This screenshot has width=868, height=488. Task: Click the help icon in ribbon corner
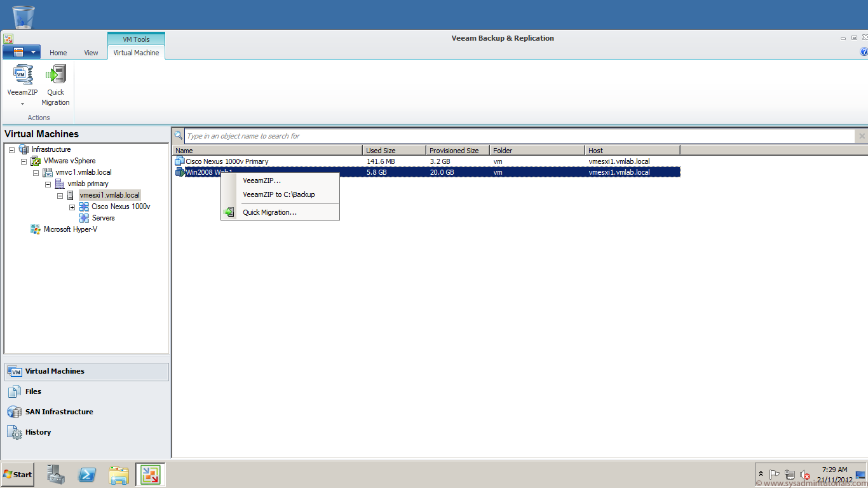[864, 52]
